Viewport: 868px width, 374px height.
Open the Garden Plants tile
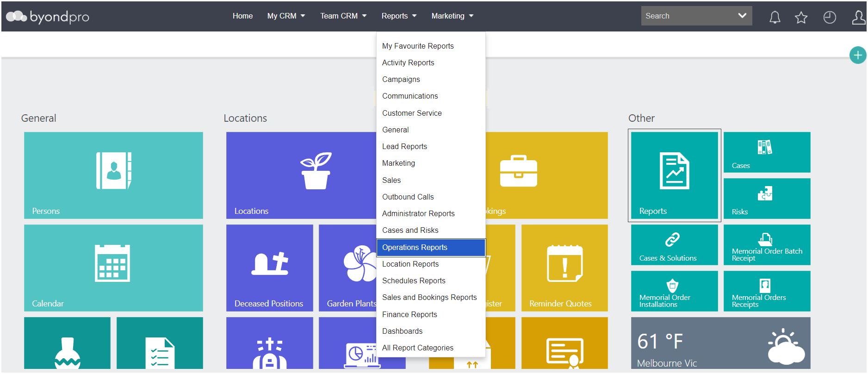pyautogui.click(x=348, y=268)
